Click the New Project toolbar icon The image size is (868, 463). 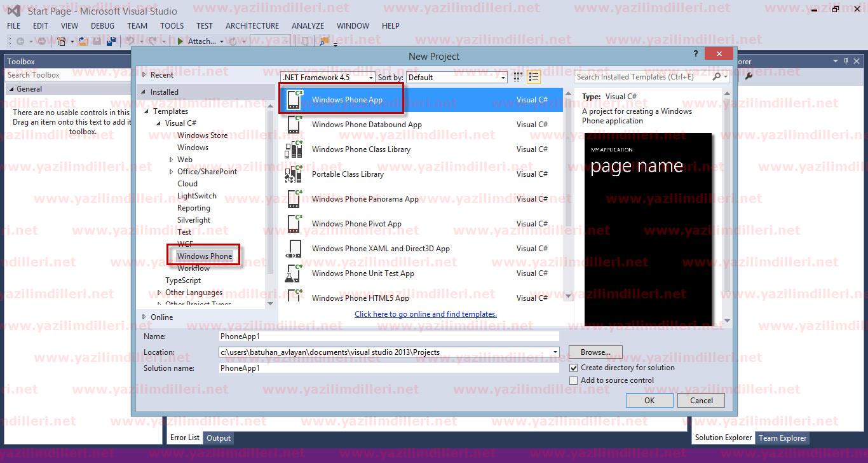tap(62, 41)
